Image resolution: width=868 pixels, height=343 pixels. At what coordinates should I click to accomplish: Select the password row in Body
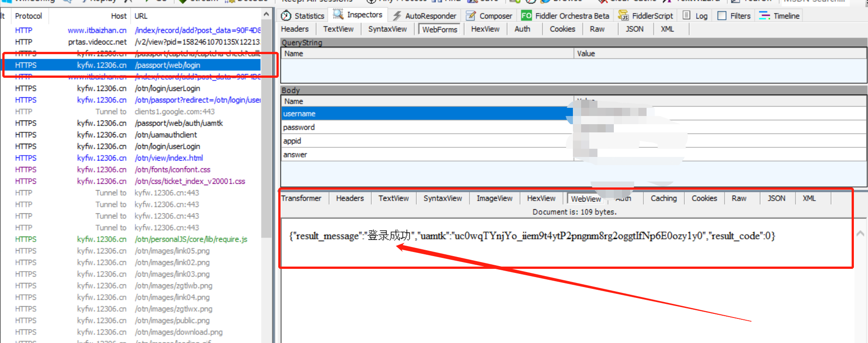pyautogui.click(x=574, y=127)
